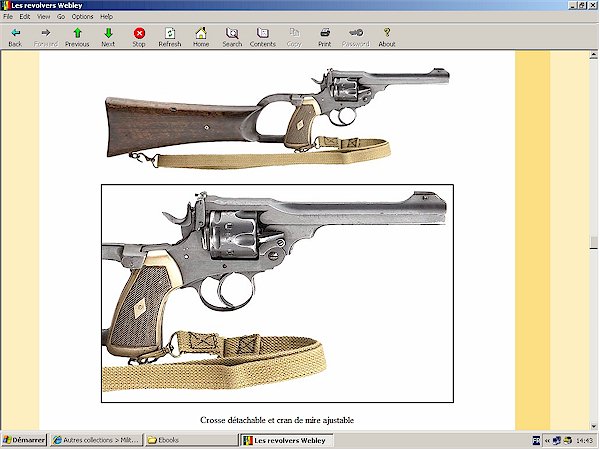Click the Copy toolbar icon
600x450 pixels.
pyautogui.click(x=294, y=33)
